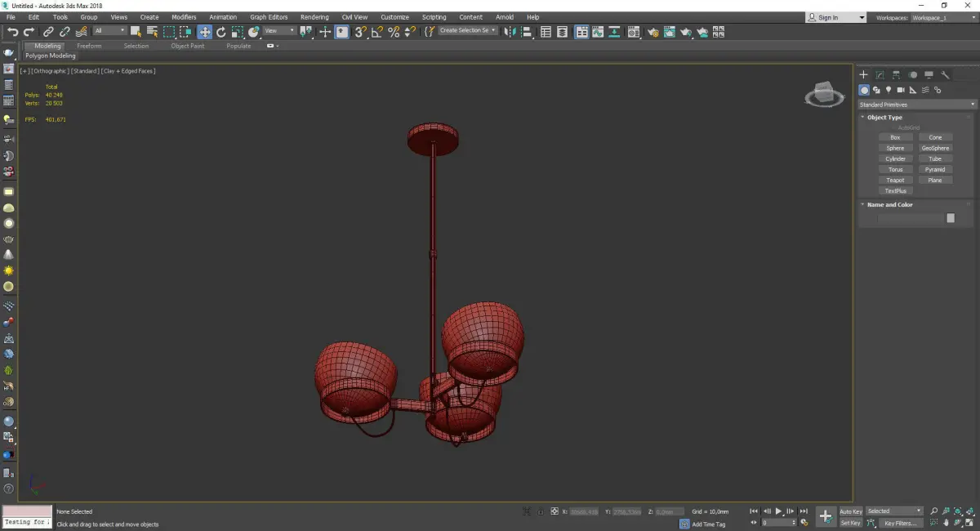Toggle Angle Snap
This screenshot has height=531, width=980.
click(376, 32)
